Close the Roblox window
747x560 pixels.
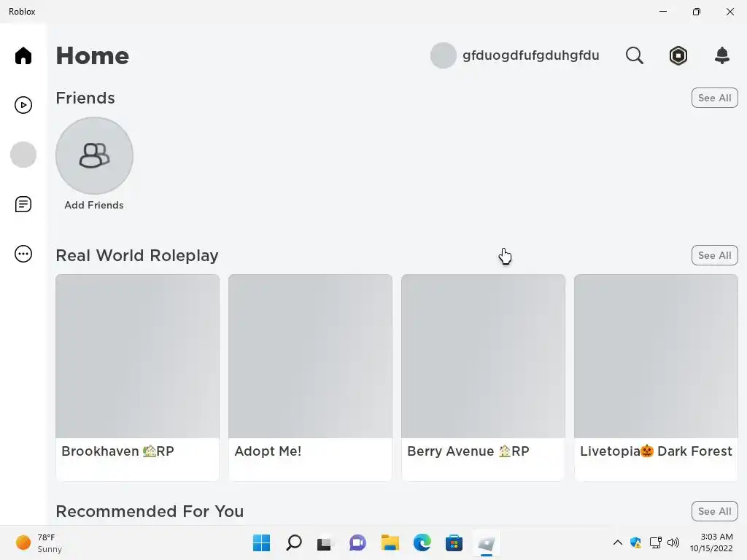[729, 12]
